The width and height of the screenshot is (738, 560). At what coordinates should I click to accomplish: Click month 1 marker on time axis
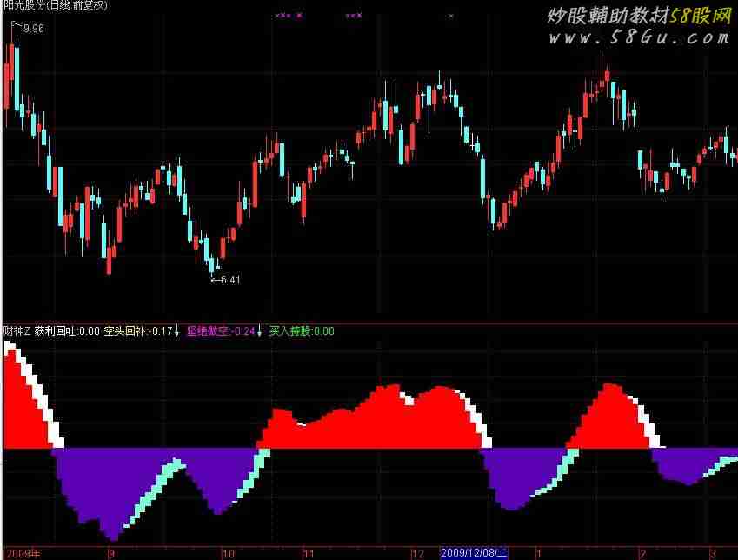point(538,553)
